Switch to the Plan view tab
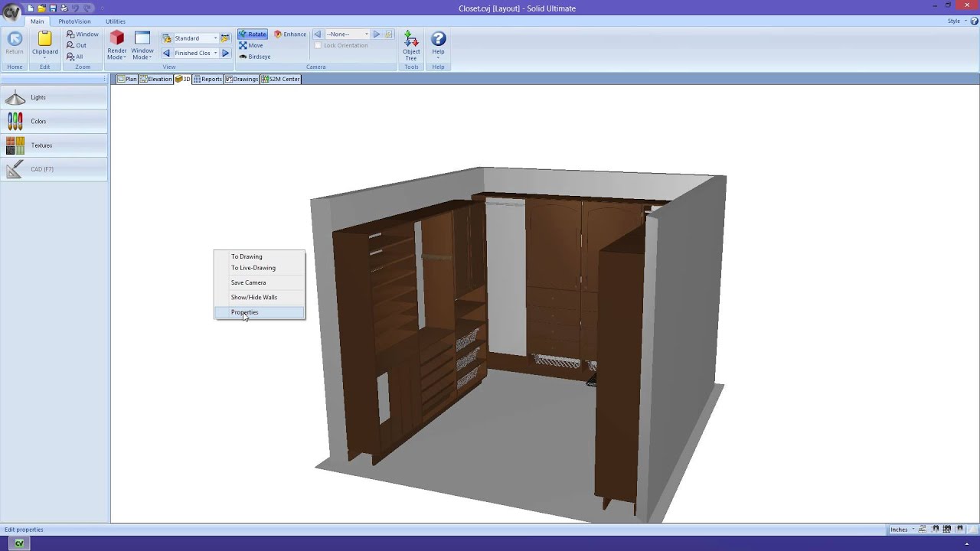This screenshot has width=980, height=551. pos(127,79)
